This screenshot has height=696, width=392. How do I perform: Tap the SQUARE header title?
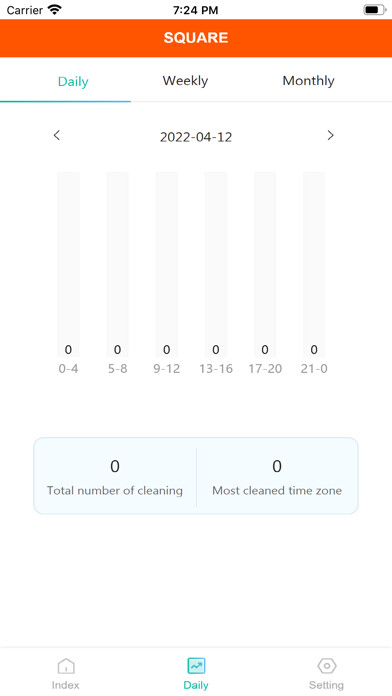click(196, 38)
